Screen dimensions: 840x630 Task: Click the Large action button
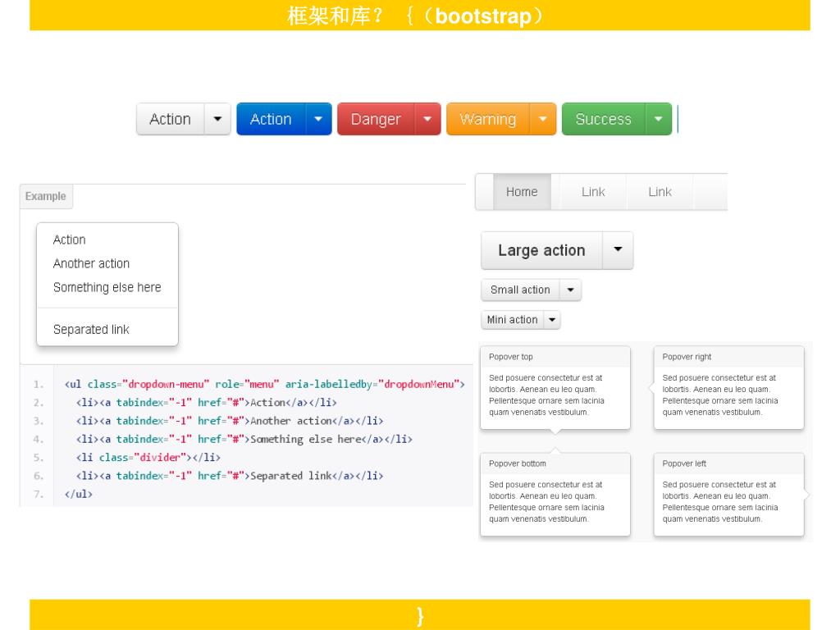[x=541, y=250]
